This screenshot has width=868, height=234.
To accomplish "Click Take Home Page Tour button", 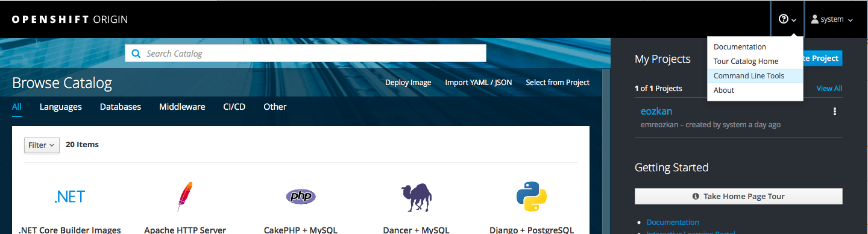I will coord(738,196).
